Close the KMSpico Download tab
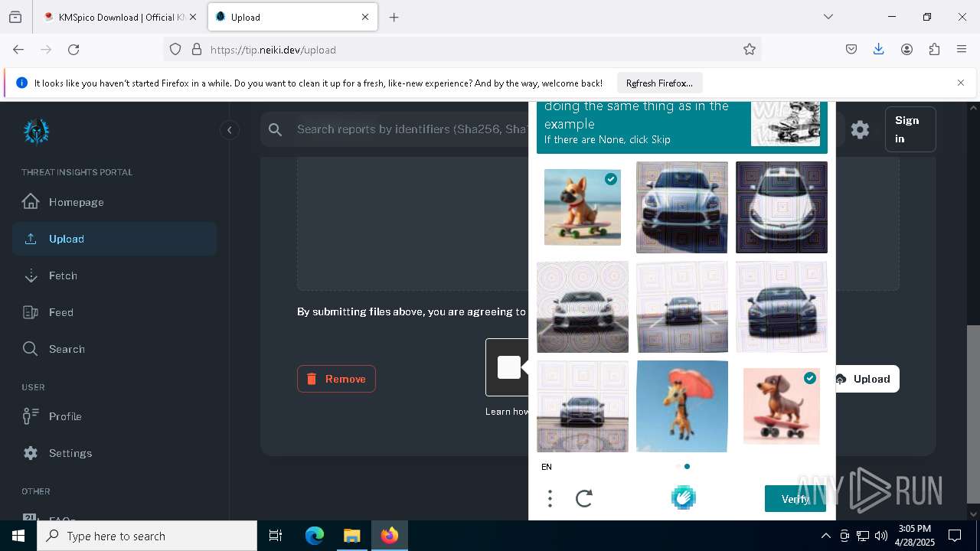980x551 pixels. click(192, 17)
